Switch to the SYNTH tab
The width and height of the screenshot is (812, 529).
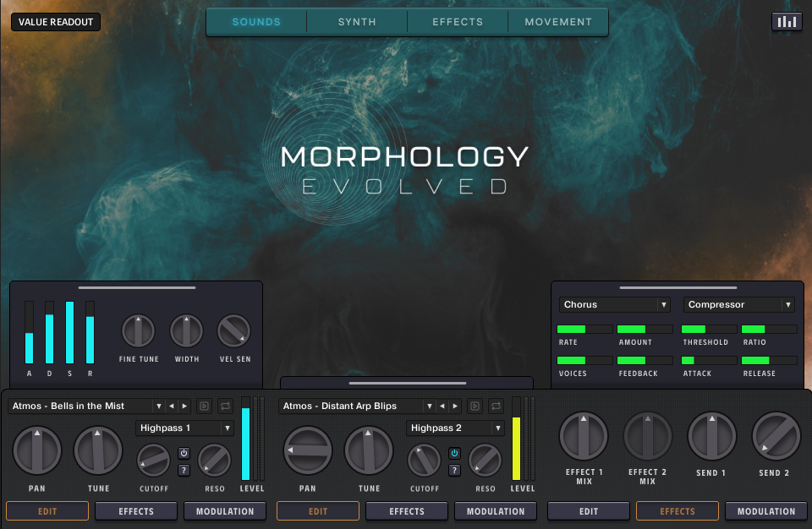point(357,22)
